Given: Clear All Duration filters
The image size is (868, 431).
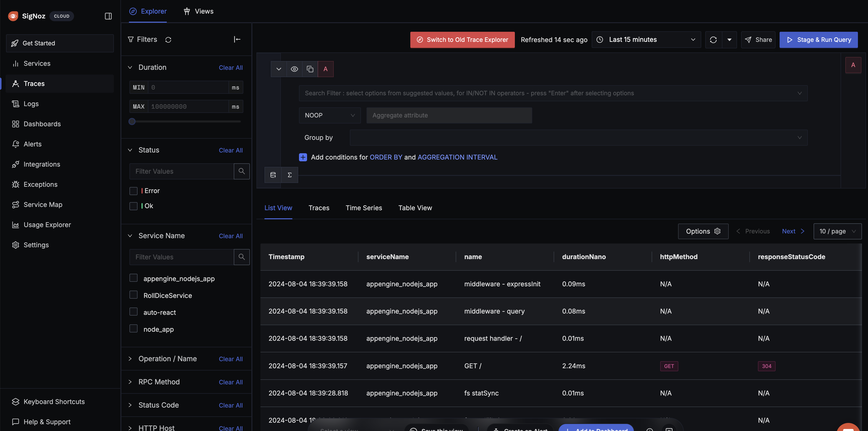Looking at the screenshot, I should [x=230, y=68].
